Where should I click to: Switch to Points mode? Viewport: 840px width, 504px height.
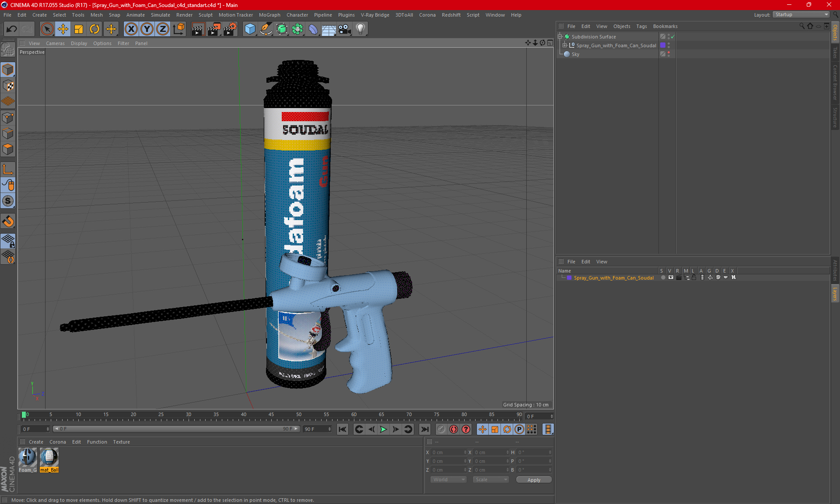point(8,118)
